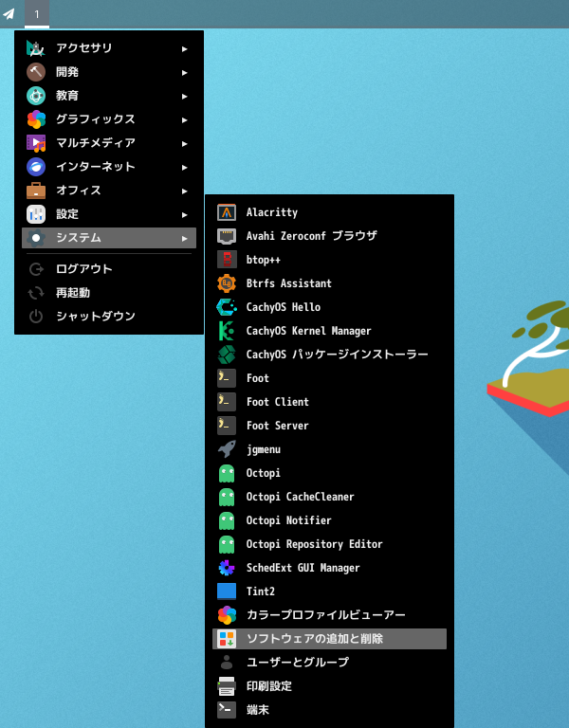Open 端末 label

tap(258, 709)
